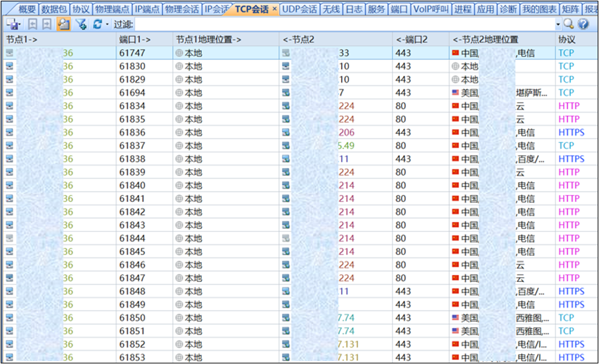Sort by the <-节点2地理位置 column header
Image resolution: width=599 pixels, height=364 pixels.
(502, 39)
